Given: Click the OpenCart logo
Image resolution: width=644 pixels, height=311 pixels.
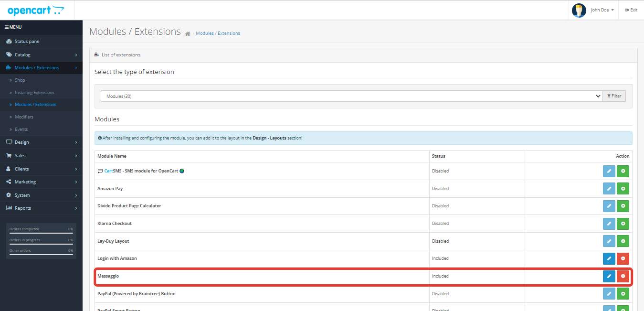Looking at the screenshot, I should (36, 10).
